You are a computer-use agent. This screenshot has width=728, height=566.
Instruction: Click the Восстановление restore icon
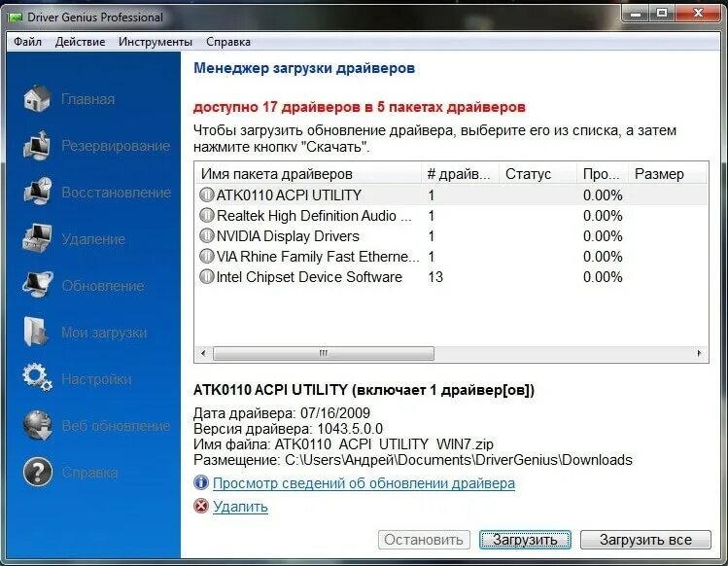pyautogui.click(x=38, y=192)
